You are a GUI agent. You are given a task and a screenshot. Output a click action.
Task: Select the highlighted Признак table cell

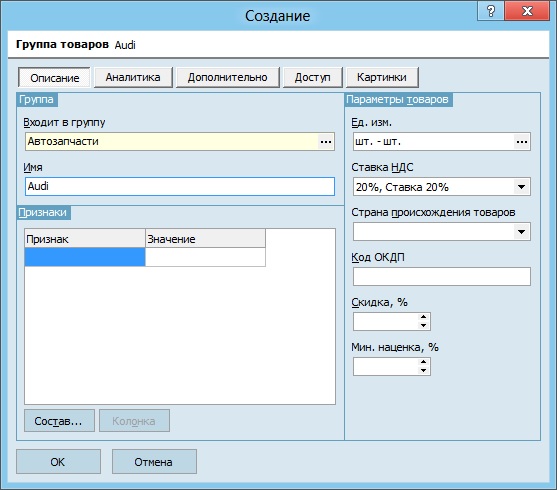click(85, 257)
